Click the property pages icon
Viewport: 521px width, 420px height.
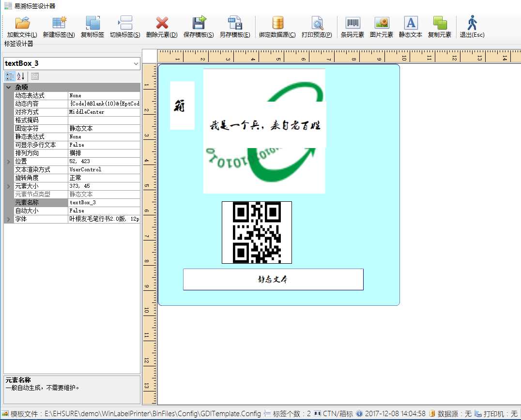coord(35,76)
